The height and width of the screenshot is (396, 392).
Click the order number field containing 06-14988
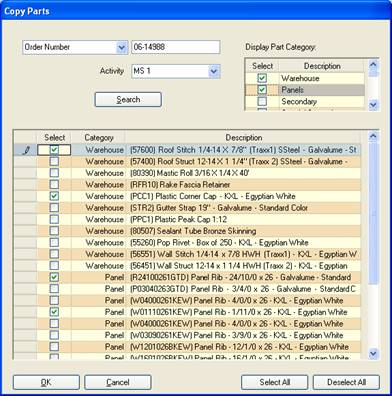pos(176,47)
